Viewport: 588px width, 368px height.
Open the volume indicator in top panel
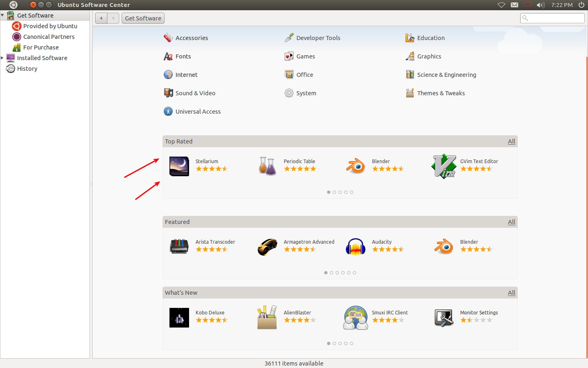pos(541,5)
